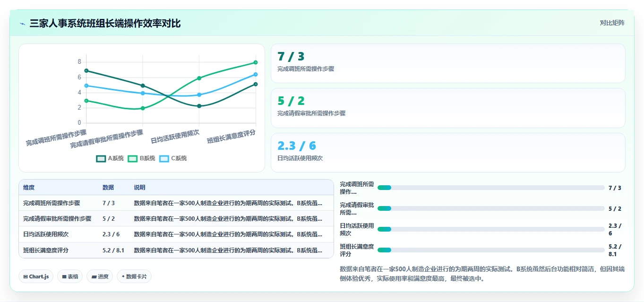Select the 班组长满意度评分 table row
The width and height of the screenshot is (644, 302).
[176, 250]
